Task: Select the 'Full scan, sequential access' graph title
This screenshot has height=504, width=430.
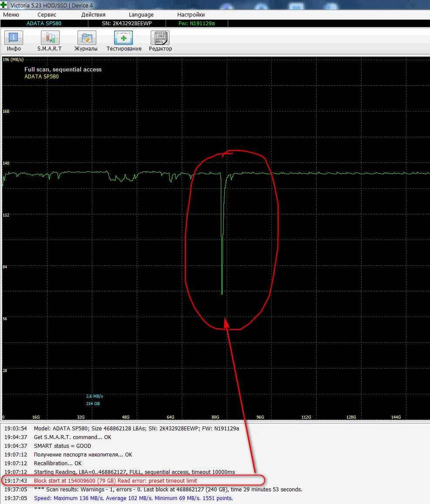Action: tap(63, 69)
